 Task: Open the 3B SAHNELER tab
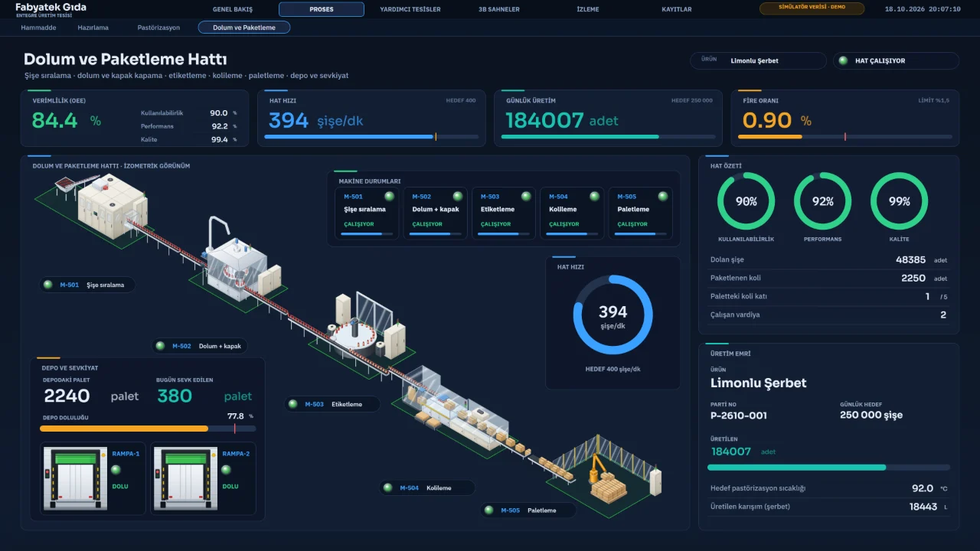499,9
